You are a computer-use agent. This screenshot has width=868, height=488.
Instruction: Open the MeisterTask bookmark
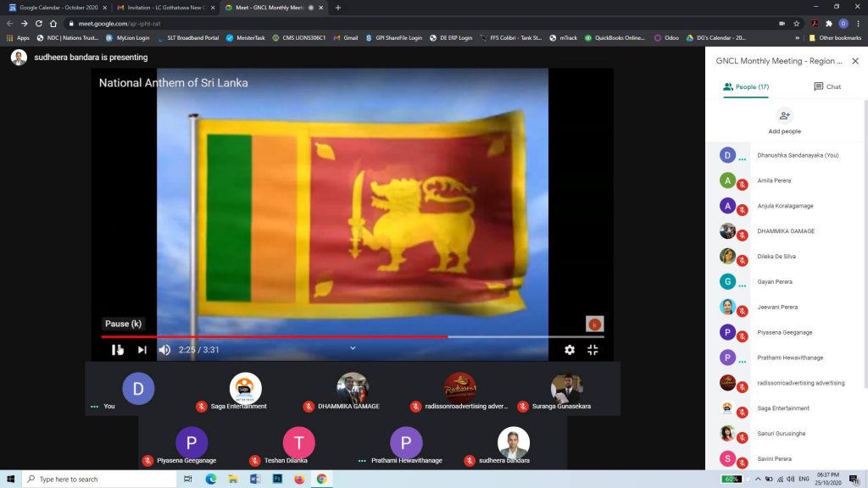pyautogui.click(x=245, y=38)
